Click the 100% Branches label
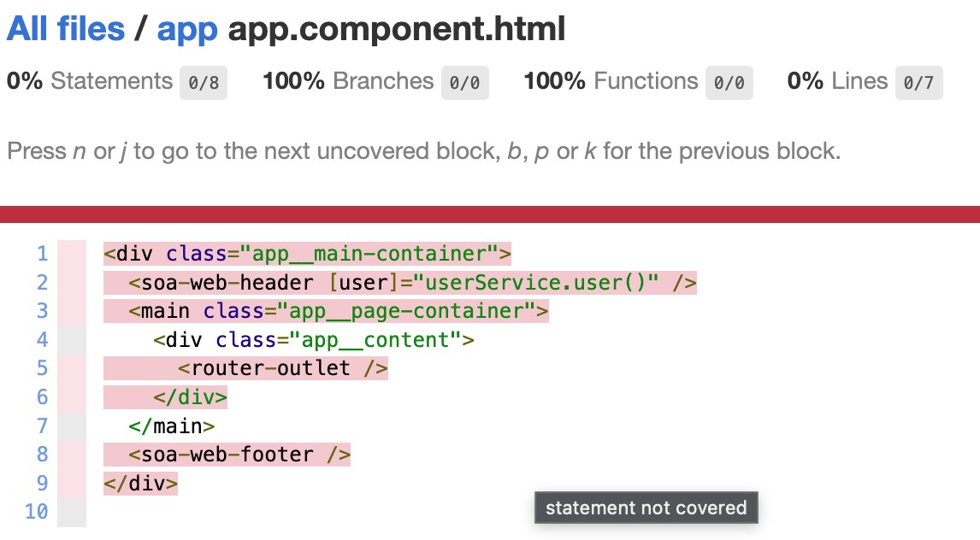980x540 pixels. click(x=348, y=81)
